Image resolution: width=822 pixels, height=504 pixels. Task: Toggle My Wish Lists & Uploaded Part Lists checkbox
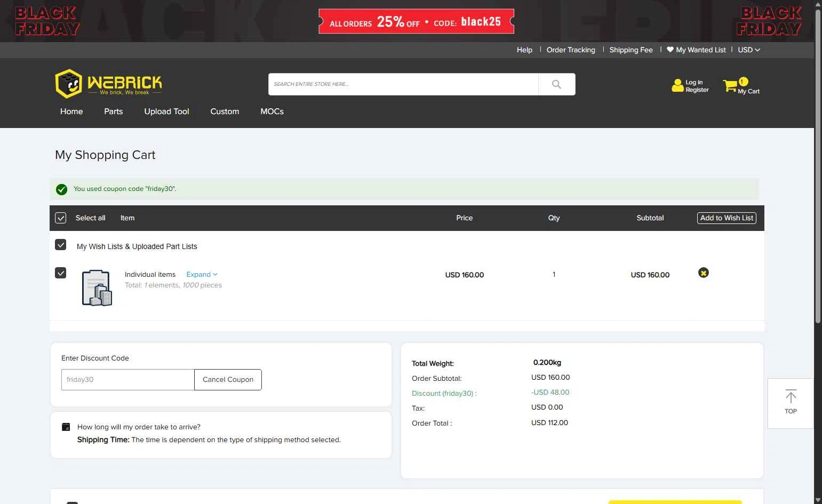pyautogui.click(x=61, y=245)
